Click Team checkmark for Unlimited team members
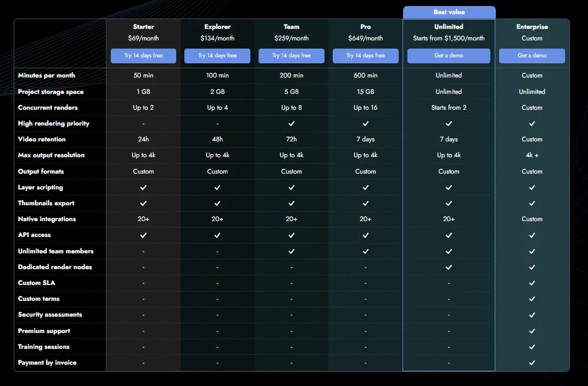588x386 pixels. click(x=291, y=251)
